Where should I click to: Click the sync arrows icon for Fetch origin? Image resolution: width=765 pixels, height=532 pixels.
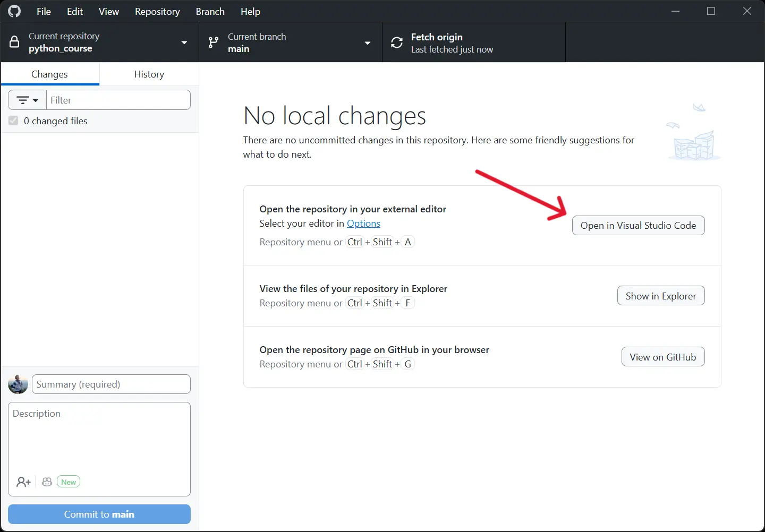click(397, 42)
